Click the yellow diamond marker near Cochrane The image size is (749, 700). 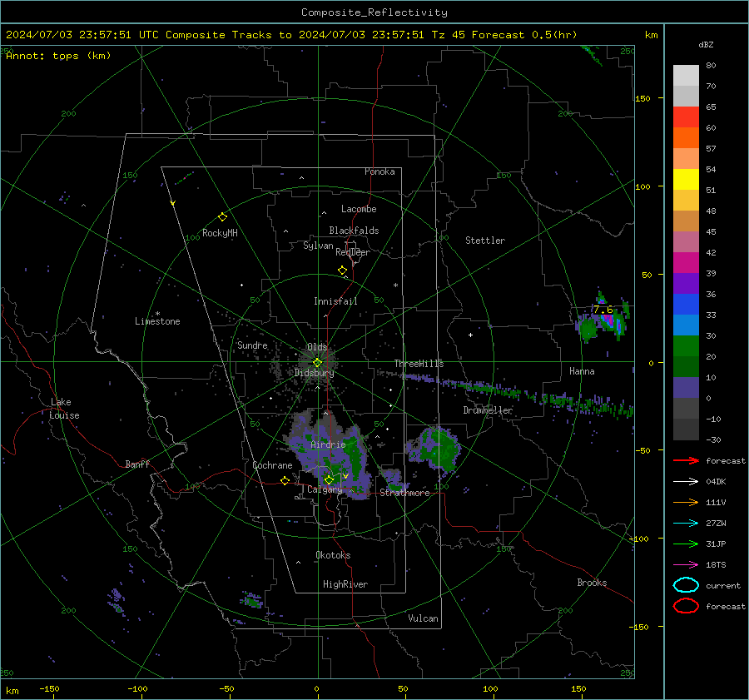coord(285,481)
